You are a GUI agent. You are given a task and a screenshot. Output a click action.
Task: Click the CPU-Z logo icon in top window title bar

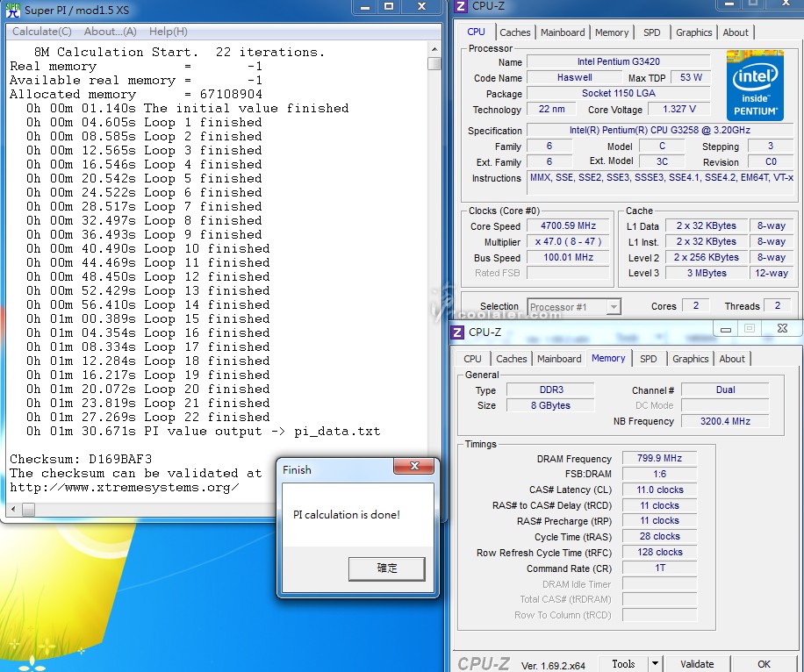[461, 5]
